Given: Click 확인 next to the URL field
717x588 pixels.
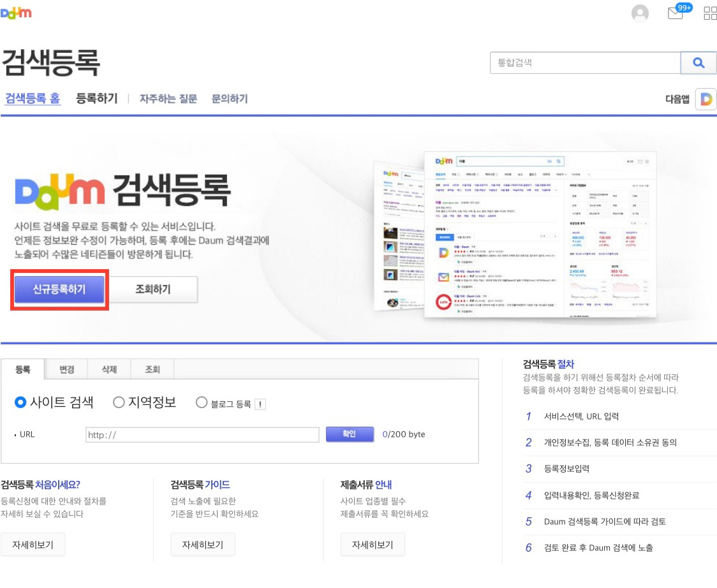Looking at the screenshot, I should coord(350,434).
